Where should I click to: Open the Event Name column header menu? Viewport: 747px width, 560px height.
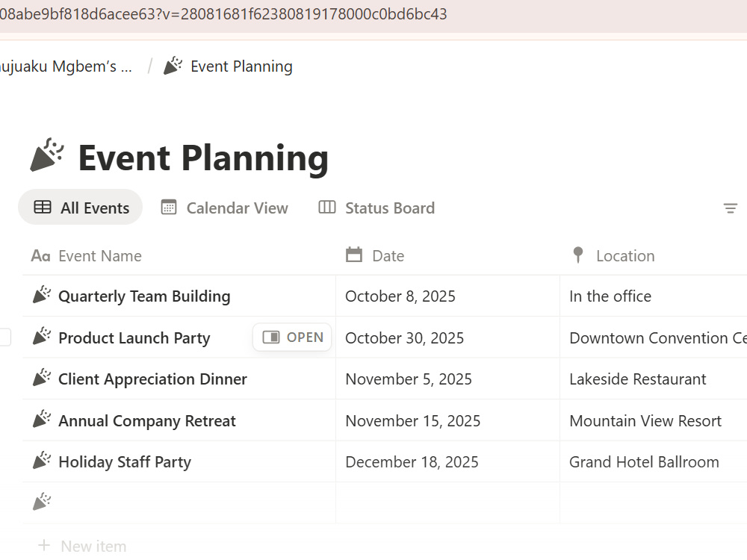[x=179, y=255]
